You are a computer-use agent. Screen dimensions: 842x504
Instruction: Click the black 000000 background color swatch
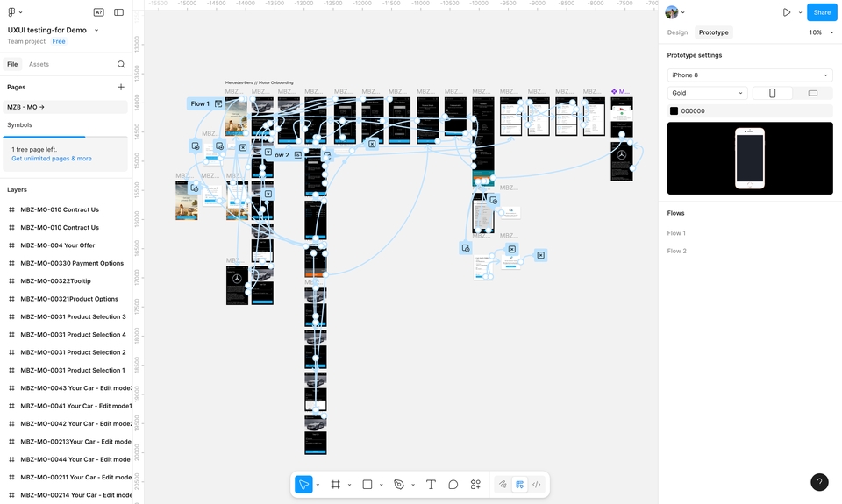[x=674, y=111]
